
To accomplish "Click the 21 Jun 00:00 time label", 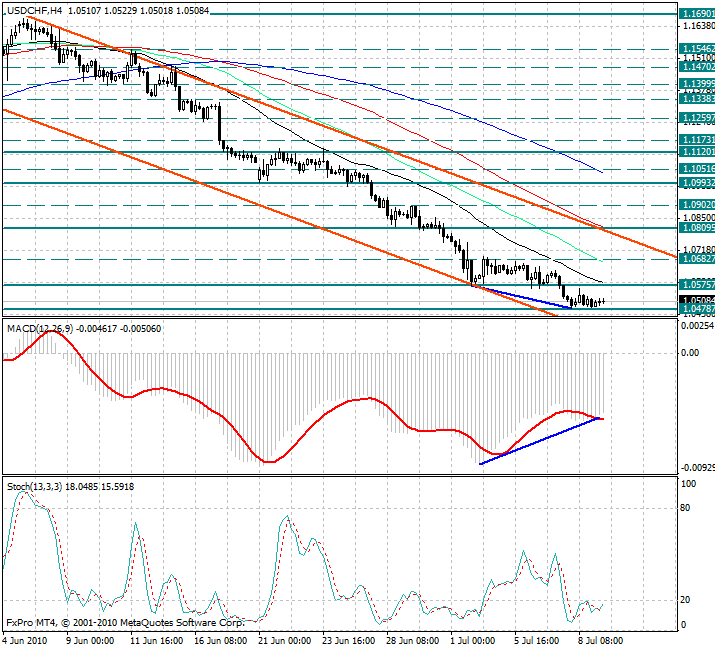I will (281, 640).
